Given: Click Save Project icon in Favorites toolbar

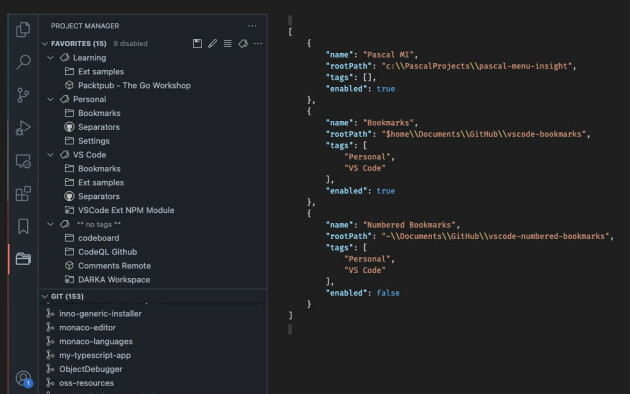Looking at the screenshot, I should coord(197,43).
